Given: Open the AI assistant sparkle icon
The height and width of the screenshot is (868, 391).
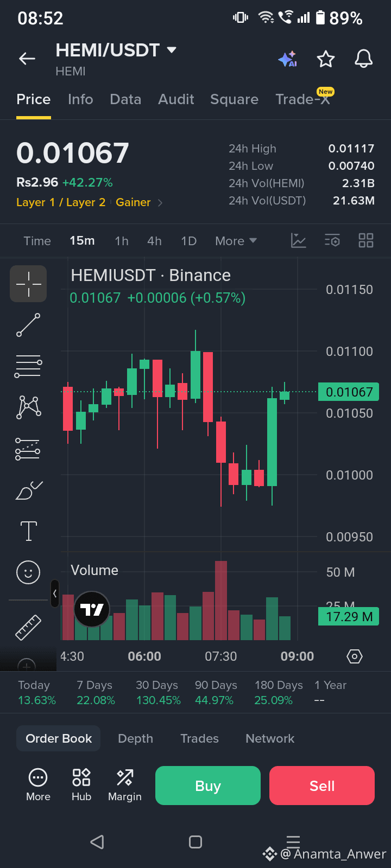Looking at the screenshot, I should pos(287,59).
